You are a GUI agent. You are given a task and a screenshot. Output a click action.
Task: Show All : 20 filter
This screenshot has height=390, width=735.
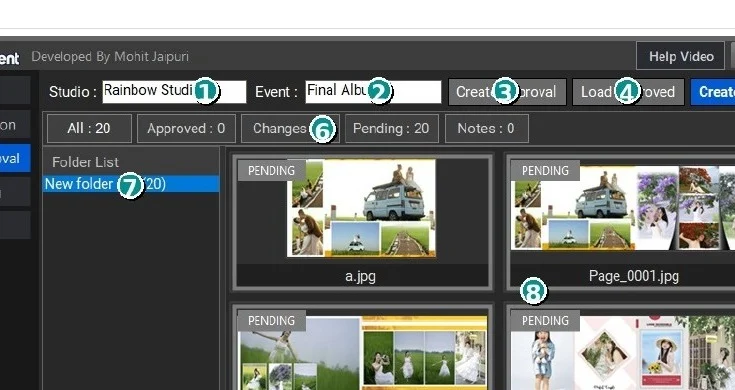coord(89,128)
